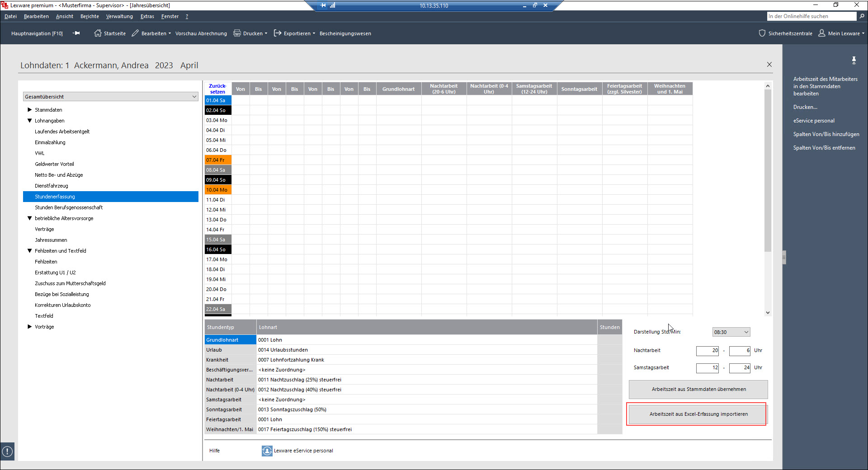Click the Lexware app logo in title bar

point(5,5)
